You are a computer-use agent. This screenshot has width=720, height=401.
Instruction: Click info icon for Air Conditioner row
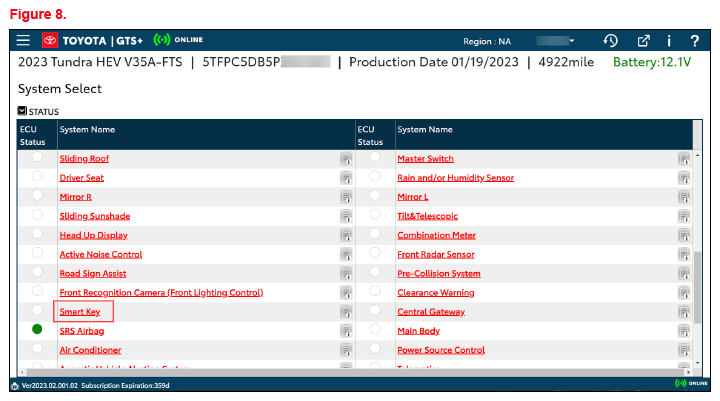346,350
